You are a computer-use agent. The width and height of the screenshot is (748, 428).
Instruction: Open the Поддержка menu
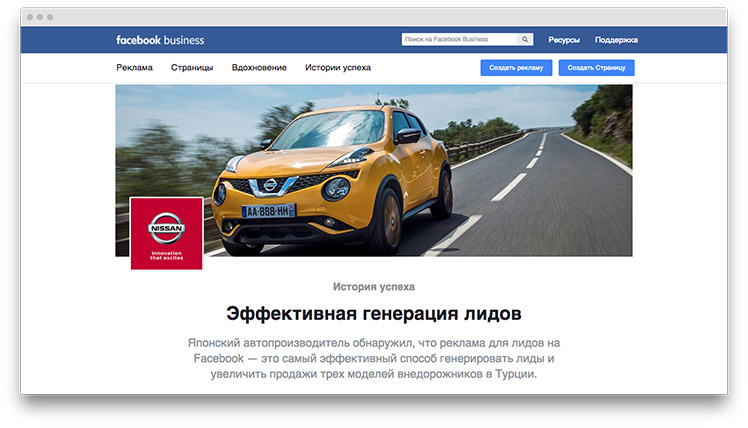point(616,40)
